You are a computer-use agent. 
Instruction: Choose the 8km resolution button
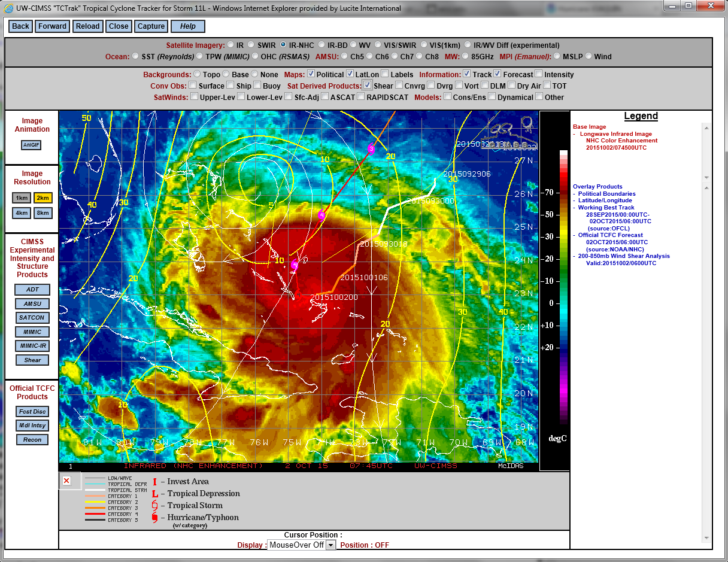tap(43, 212)
